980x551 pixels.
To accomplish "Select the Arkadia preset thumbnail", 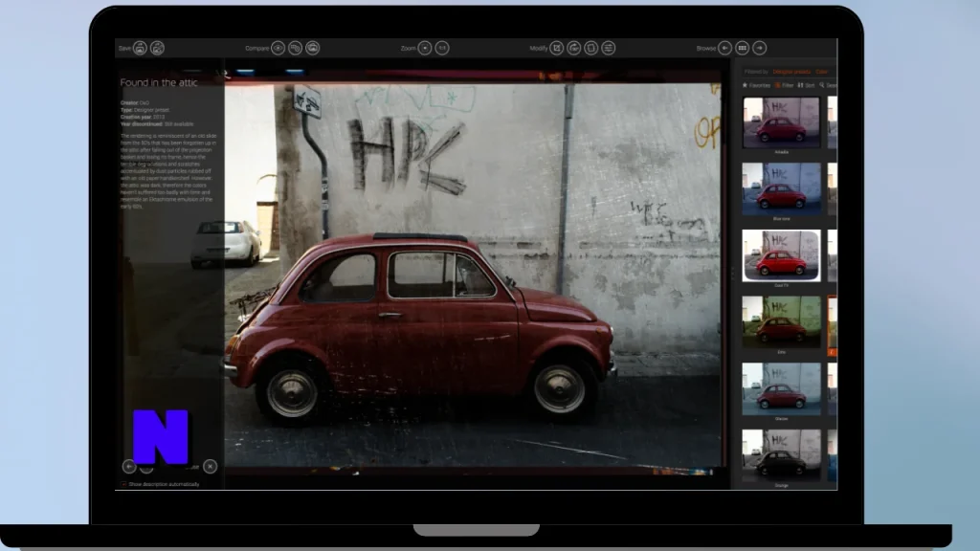I will tap(781, 122).
